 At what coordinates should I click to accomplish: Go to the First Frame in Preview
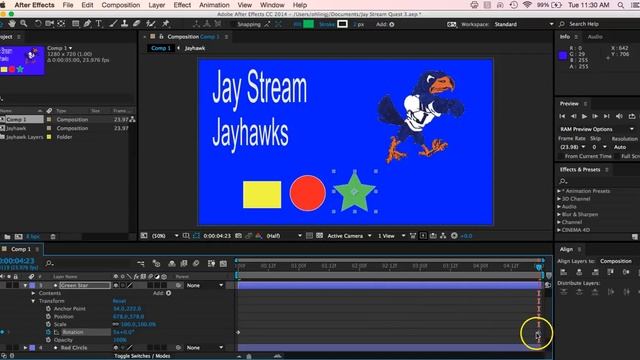(562, 116)
